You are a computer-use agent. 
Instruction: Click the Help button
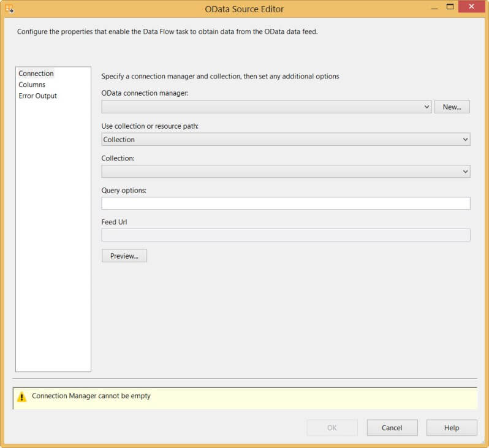(452, 428)
